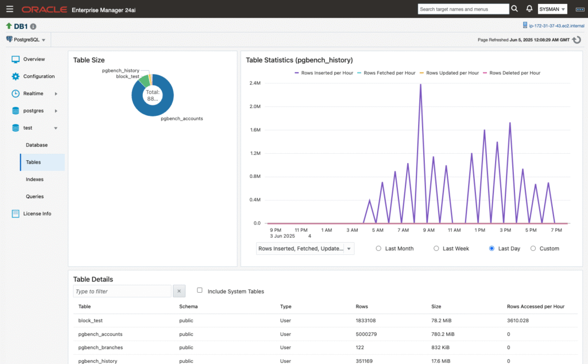Click the Type to filter input field
This screenshot has width=588, height=364.
pyautogui.click(x=122, y=291)
